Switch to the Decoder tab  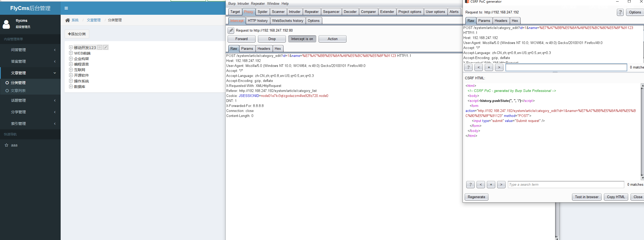(x=350, y=12)
